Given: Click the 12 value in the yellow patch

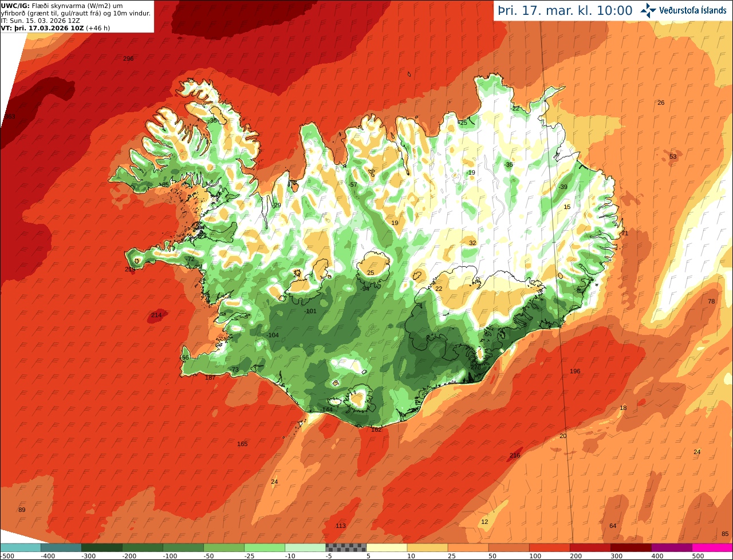Looking at the screenshot, I should point(484,522).
